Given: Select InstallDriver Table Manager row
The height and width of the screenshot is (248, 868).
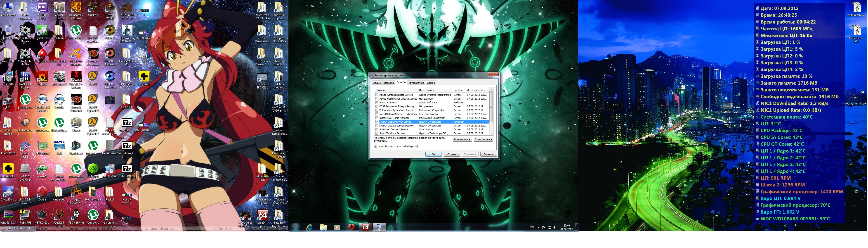Looking at the screenshot, I should pyautogui.click(x=432, y=118).
